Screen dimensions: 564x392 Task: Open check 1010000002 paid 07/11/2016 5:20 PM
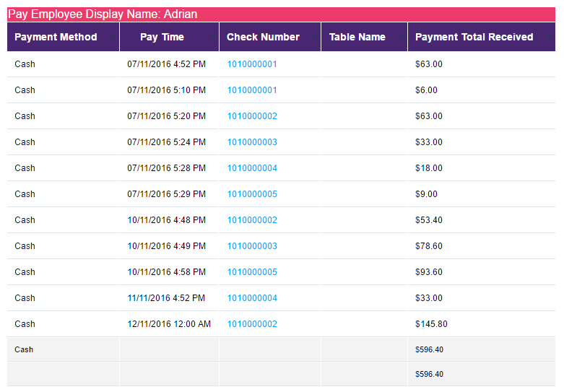[252, 116]
